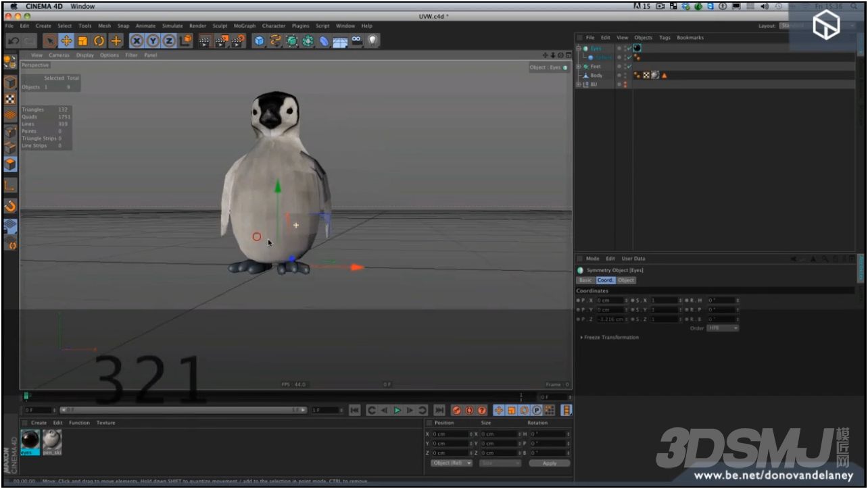This screenshot has height=489, width=868.
Task: Toggle snapping magnet icon in sidebar
Action: pos(10,205)
